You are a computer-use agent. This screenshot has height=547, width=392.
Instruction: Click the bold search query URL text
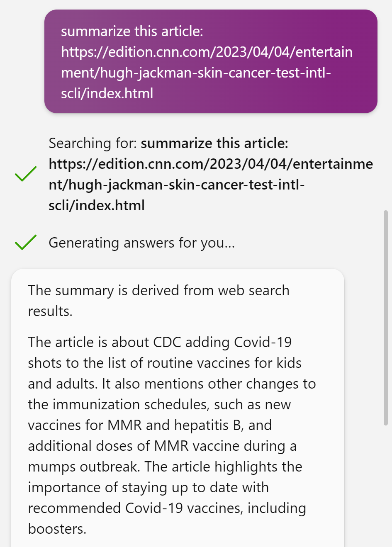tap(211, 185)
